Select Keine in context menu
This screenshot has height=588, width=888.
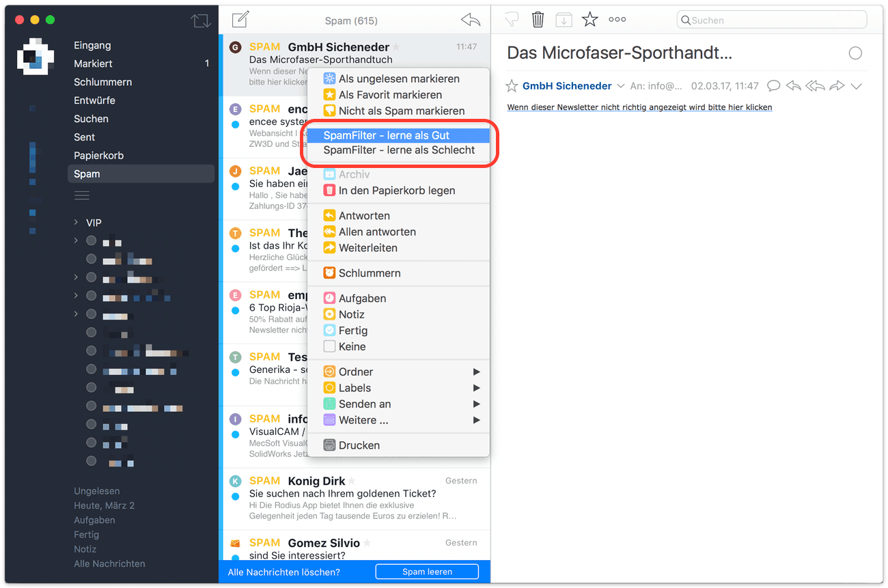coord(398,347)
